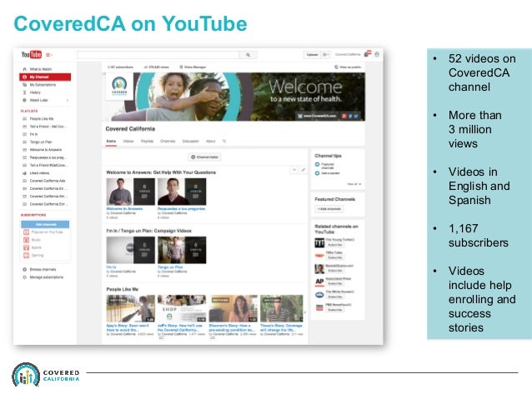Viewport: 532px width, 399px height.
Task: Click the White House channel icon
Action: [x=319, y=295]
